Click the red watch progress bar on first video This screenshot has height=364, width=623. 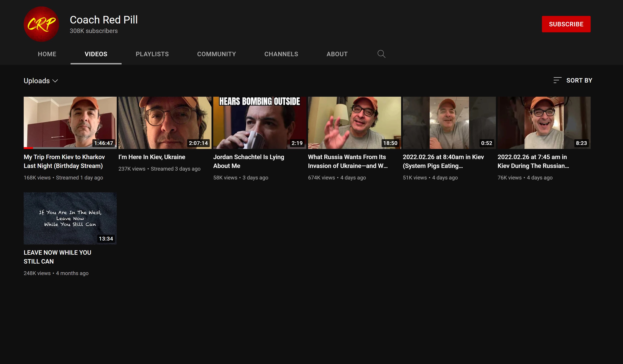tap(28, 148)
